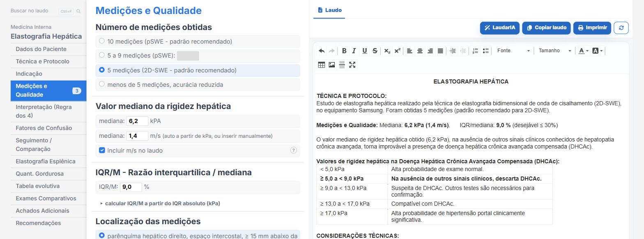Open Achados Adicionais section
644x239 pixels.
tap(48, 211)
